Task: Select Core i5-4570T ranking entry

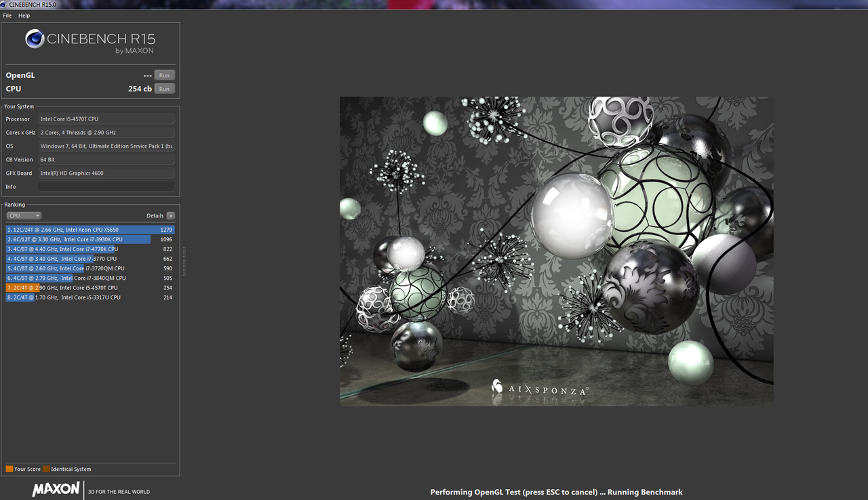Action: tap(90, 287)
